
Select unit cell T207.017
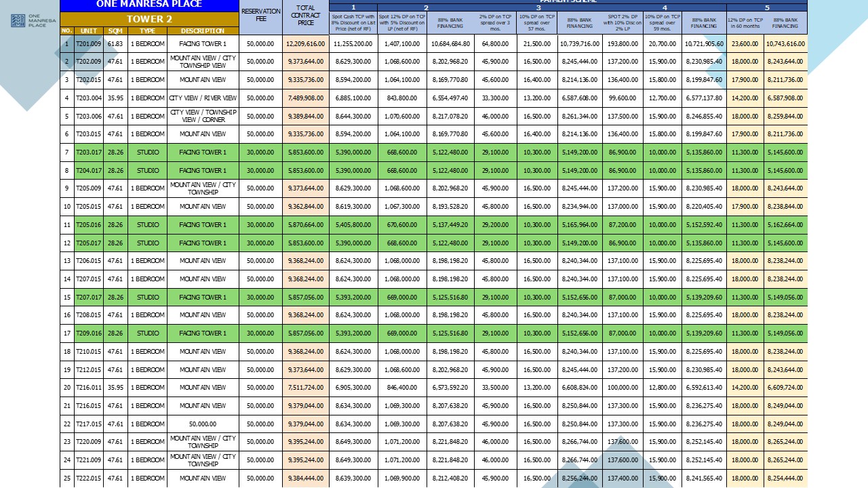pos(89,297)
